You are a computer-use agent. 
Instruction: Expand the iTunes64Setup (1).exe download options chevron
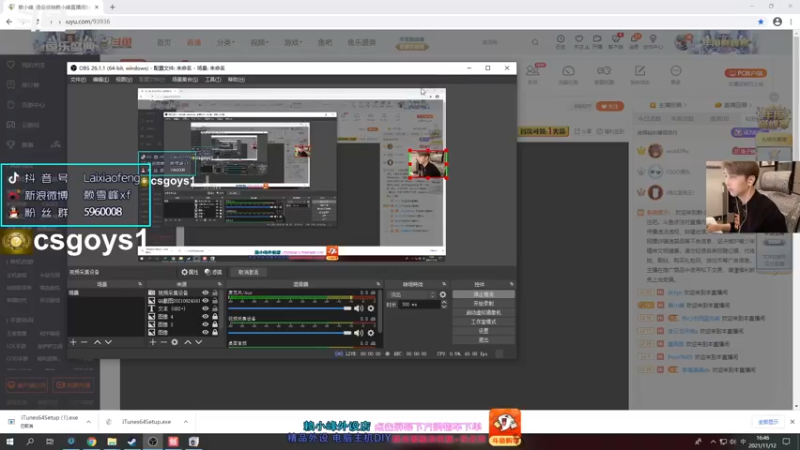click(88, 422)
